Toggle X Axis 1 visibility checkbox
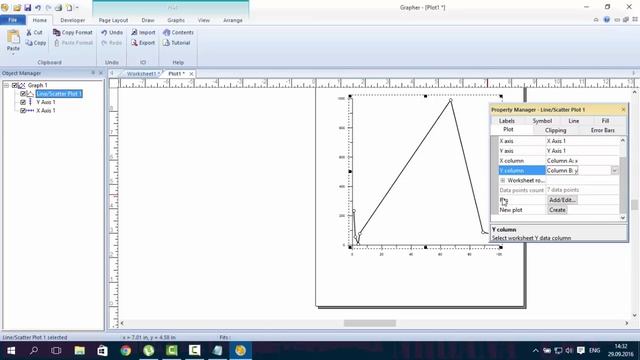 23,111
